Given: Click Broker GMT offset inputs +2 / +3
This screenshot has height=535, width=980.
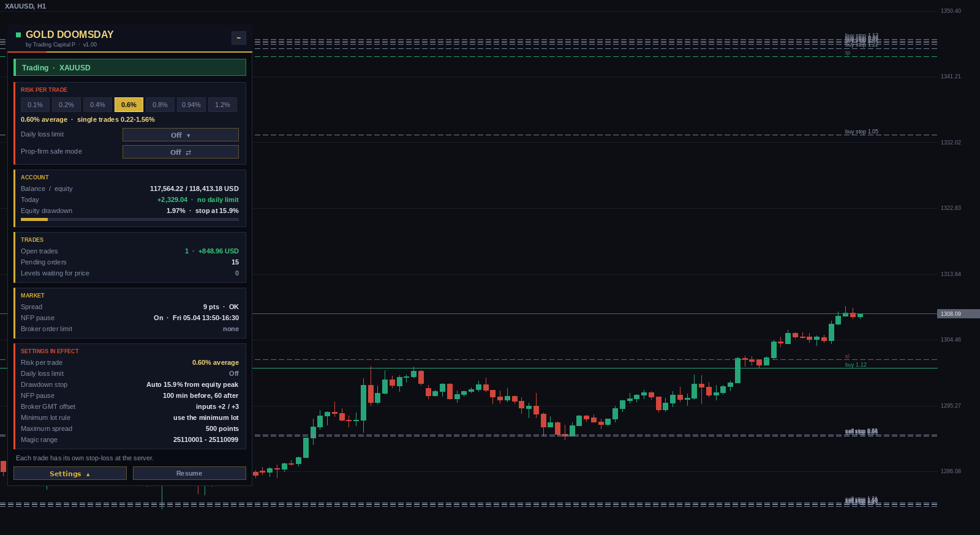Looking at the screenshot, I should (217, 406).
